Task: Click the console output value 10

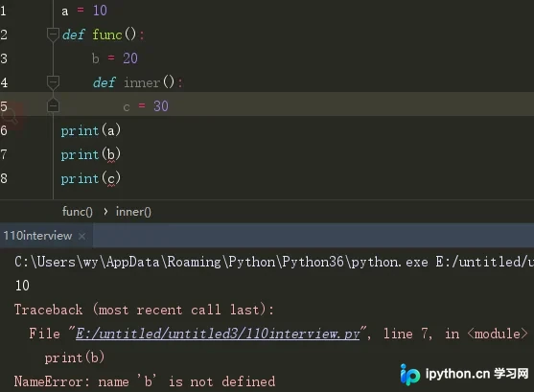Action: (22, 286)
